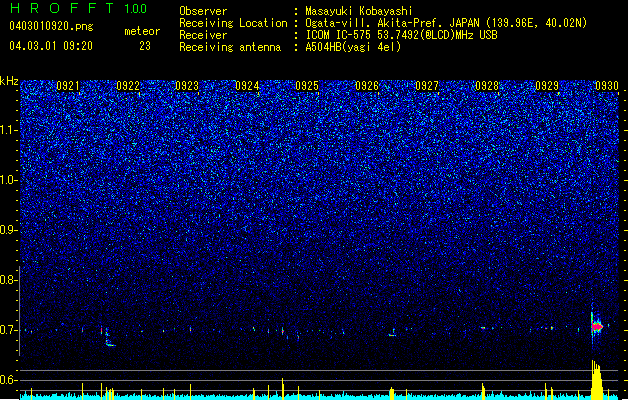Image resolution: width=629 pixels, height=400 pixels.
Task: Click the 0923 time marker
Action: click(187, 85)
